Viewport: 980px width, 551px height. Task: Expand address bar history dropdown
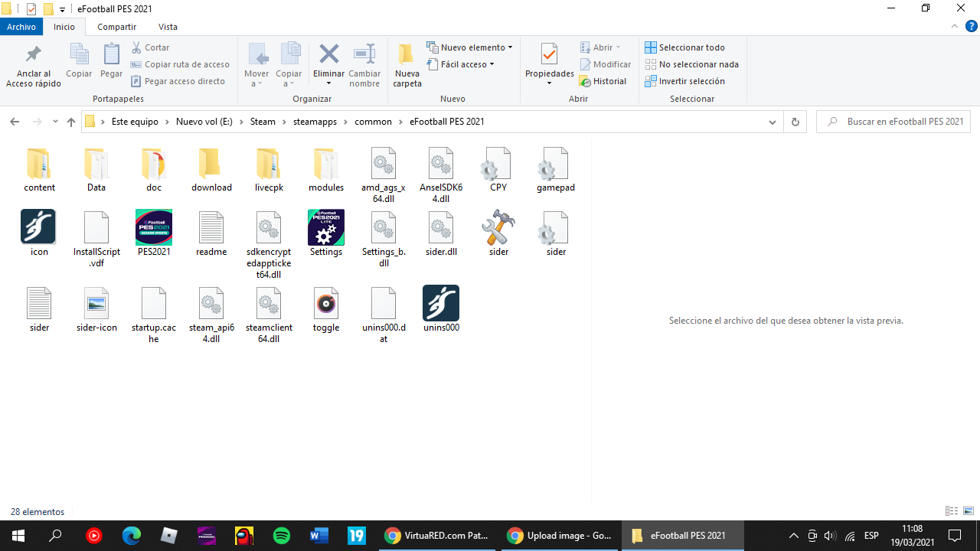coord(773,122)
